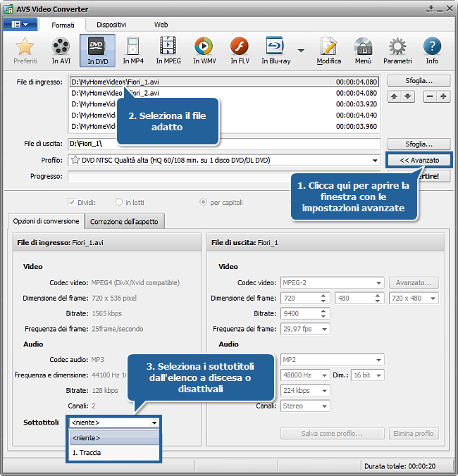Open the Modifica editing tool
This screenshot has width=458, height=476.
click(x=328, y=47)
